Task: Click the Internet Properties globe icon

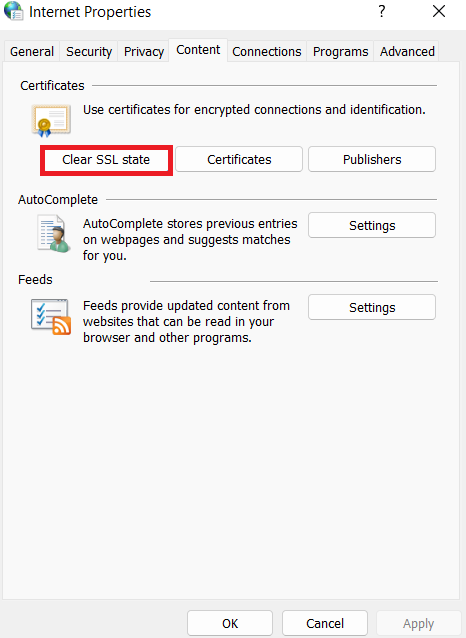Action: 13,11
